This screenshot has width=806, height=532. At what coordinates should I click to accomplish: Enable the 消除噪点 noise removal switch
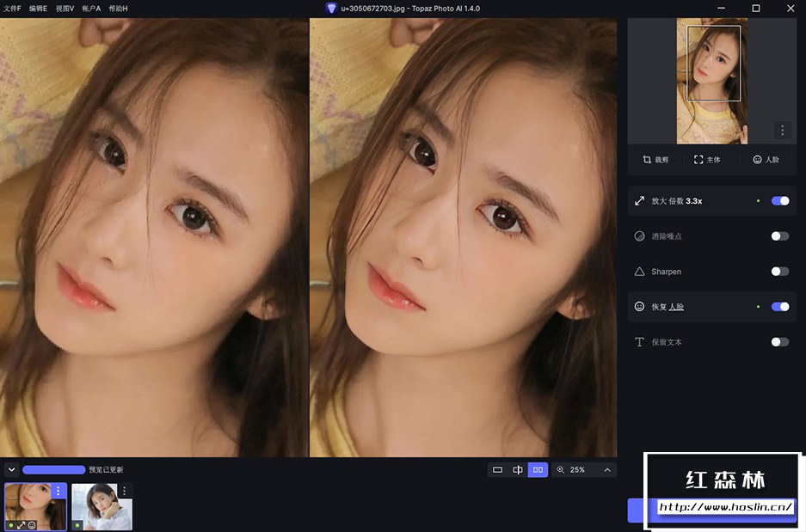[780, 236]
